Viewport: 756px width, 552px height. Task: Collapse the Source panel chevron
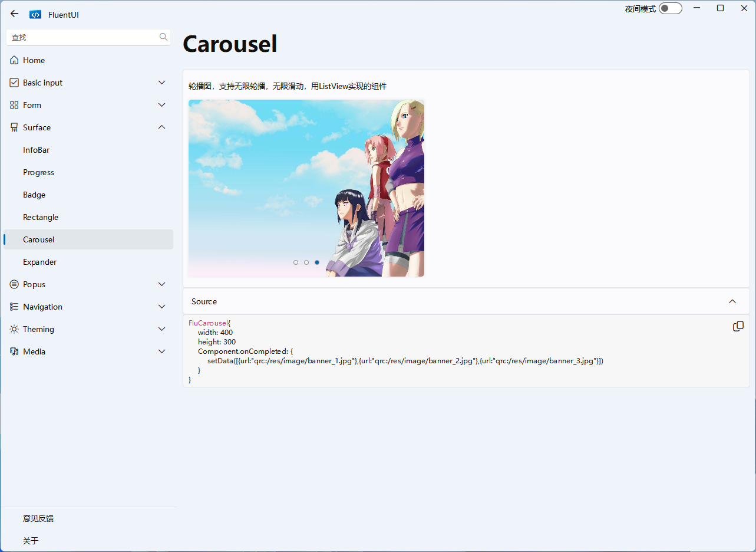[732, 301]
